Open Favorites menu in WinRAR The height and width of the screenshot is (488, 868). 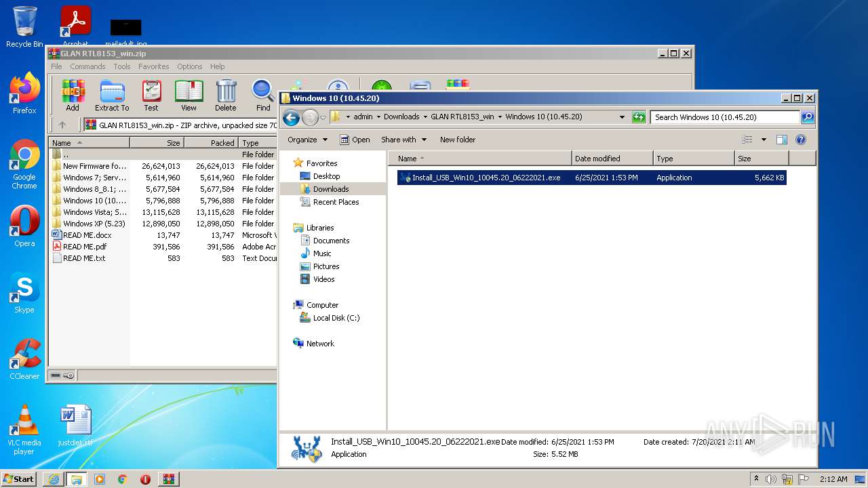click(154, 66)
